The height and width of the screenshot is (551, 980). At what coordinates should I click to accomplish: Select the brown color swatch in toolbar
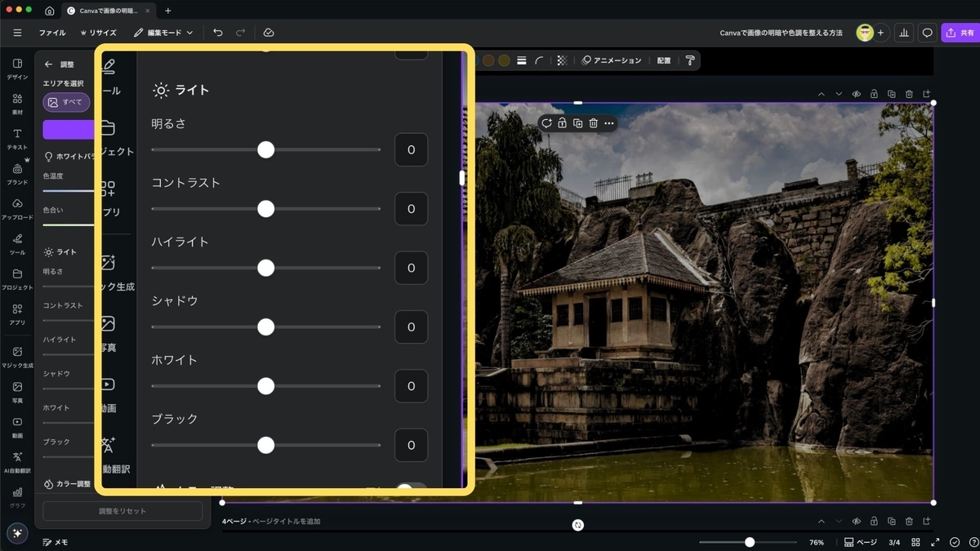pyautogui.click(x=488, y=60)
